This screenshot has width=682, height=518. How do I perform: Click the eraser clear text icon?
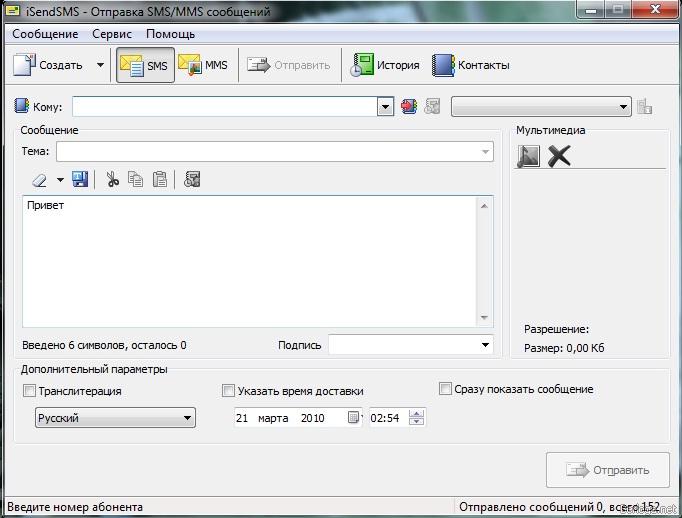tap(40, 179)
